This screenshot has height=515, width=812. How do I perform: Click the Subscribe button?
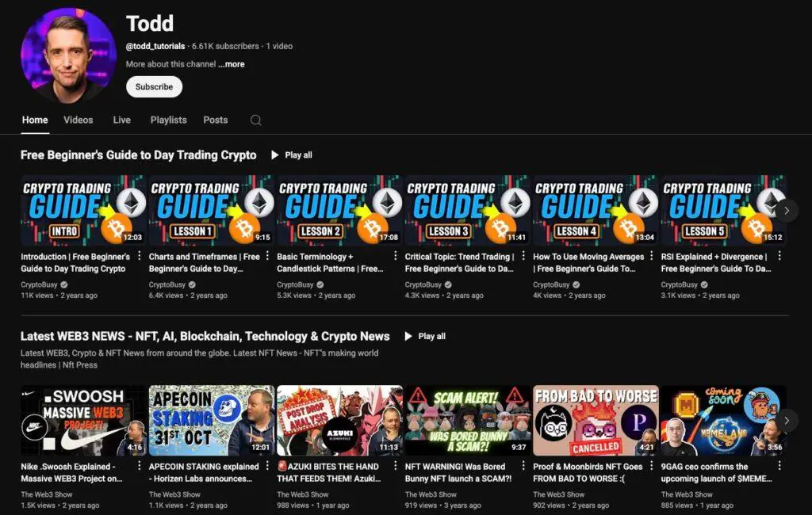(154, 87)
